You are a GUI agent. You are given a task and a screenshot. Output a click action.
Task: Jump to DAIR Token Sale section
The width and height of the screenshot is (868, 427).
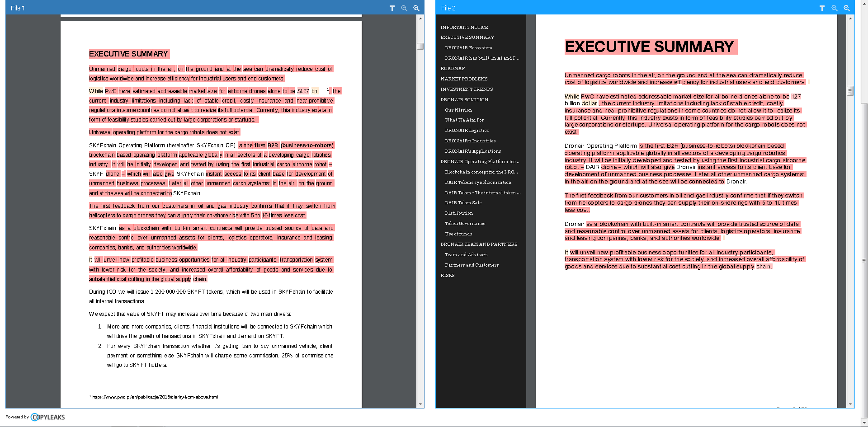tap(463, 203)
